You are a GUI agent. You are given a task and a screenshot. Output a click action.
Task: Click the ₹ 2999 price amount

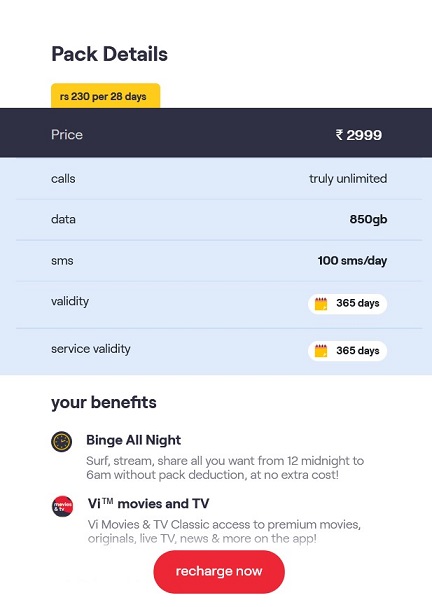click(x=358, y=135)
